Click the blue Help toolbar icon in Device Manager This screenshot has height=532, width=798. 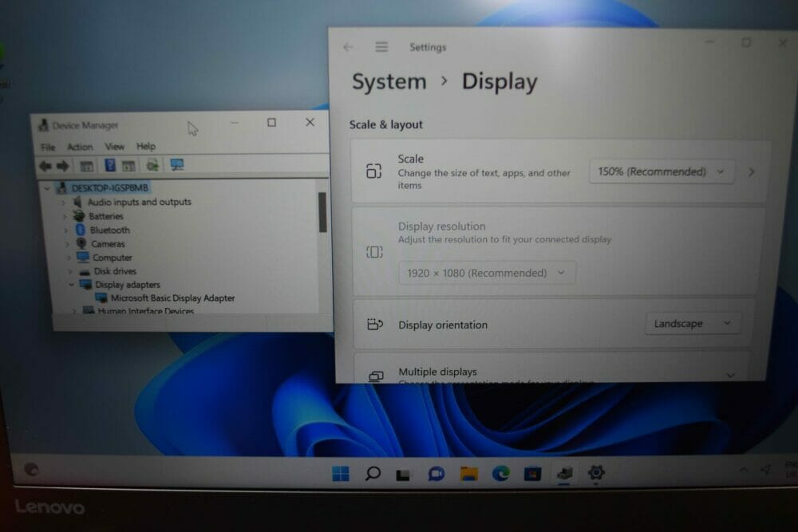pos(109,165)
